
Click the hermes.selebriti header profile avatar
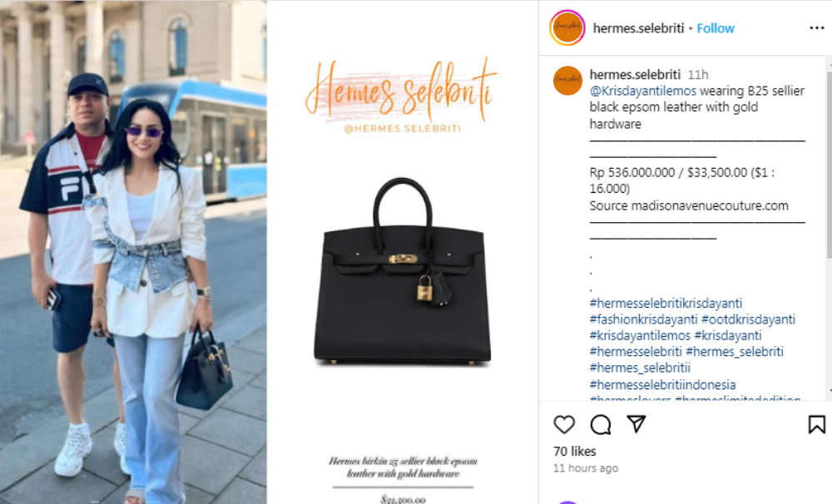[567, 27]
